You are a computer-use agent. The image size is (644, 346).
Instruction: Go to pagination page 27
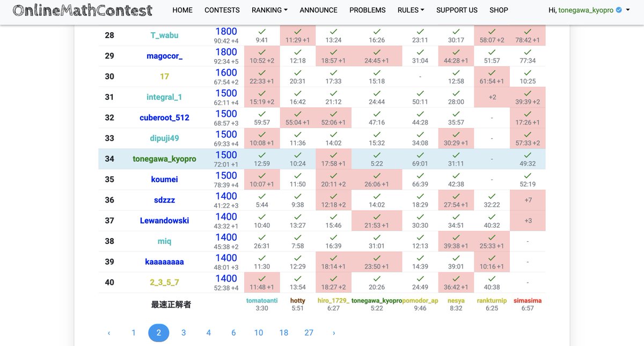tap(309, 333)
